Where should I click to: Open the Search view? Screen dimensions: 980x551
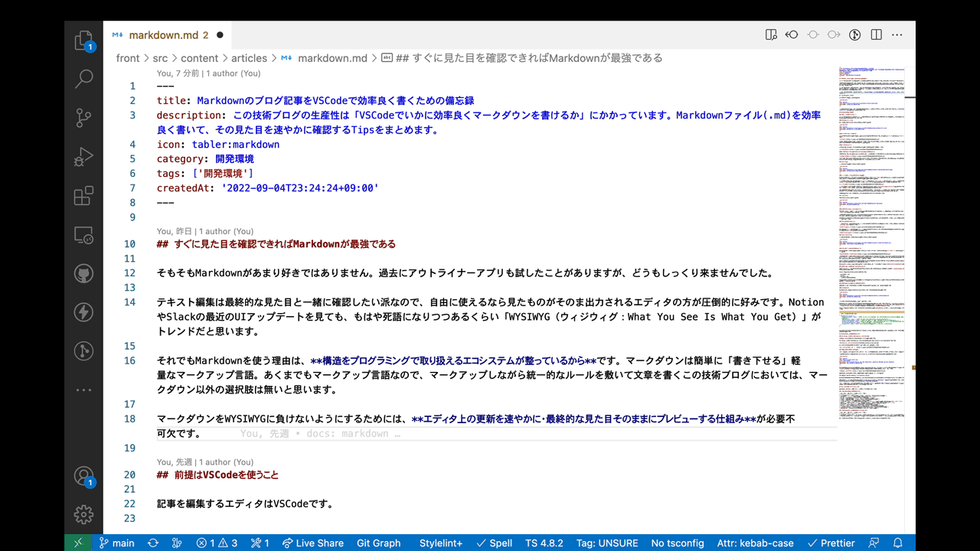coord(83,80)
